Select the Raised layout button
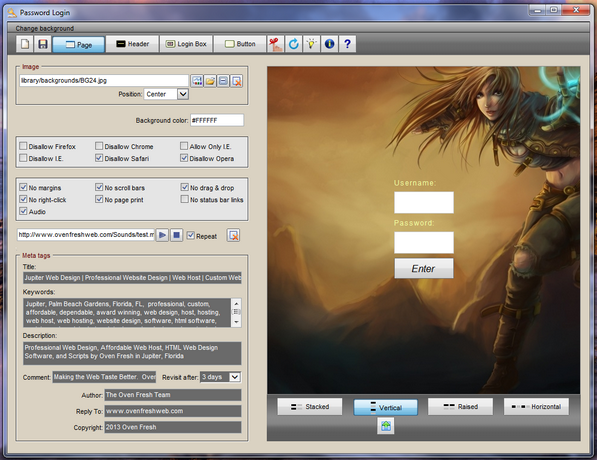The image size is (597, 460). [460, 407]
